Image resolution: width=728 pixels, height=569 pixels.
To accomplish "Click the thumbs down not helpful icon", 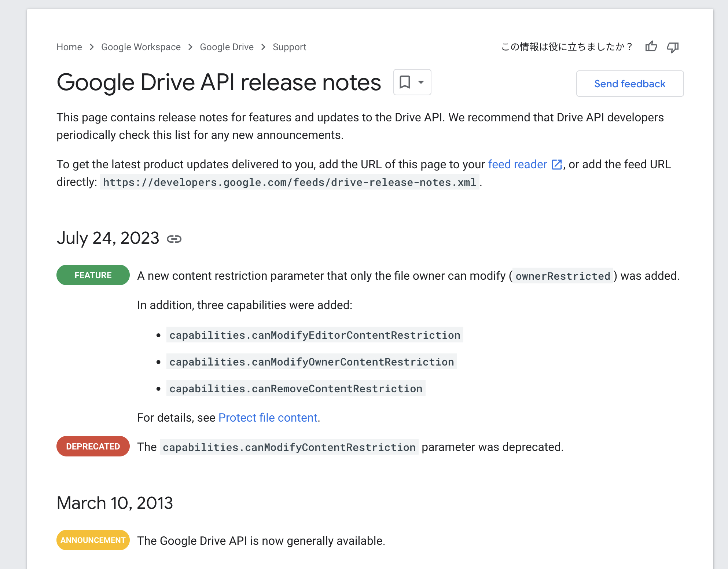I will coord(673,47).
